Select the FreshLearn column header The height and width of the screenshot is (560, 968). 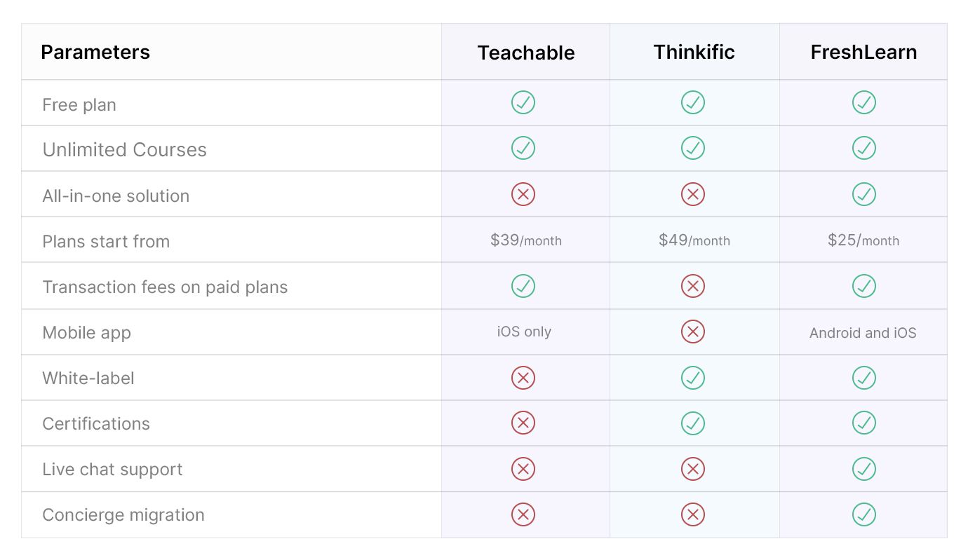pyautogui.click(x=863, y=53)
